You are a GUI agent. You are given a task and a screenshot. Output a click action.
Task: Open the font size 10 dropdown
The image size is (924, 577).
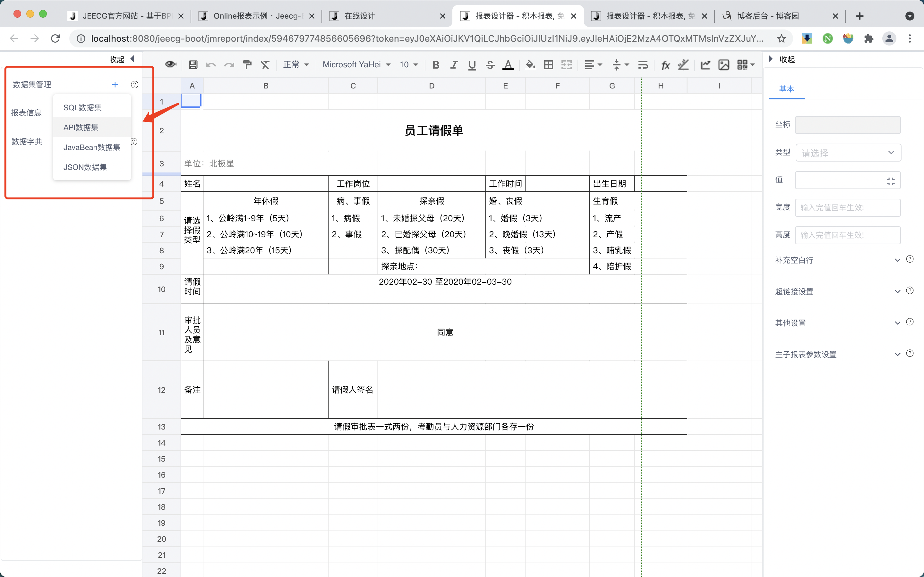(x=408, y=65)
